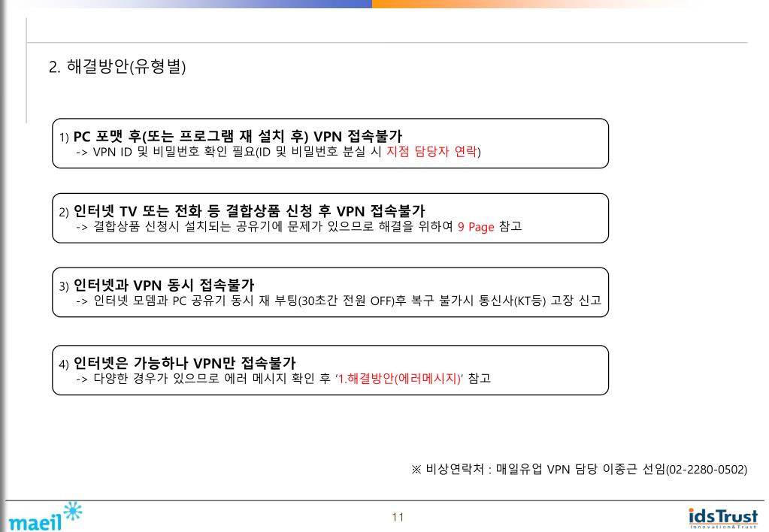Screen dimensions: 769x532
Task: Click the item number '2)' in second box
Action: tap(64, 213)
